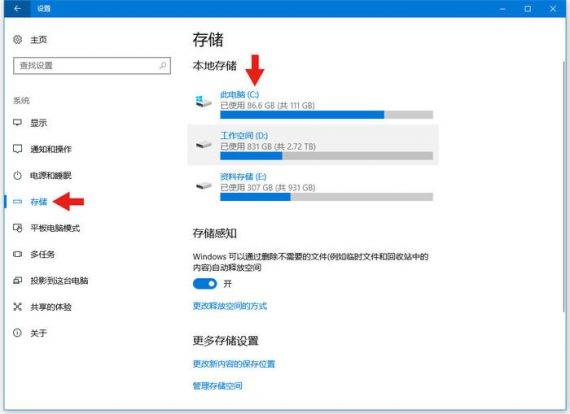This screenshot has width=570, height=414.
Task: Open 多任务 settings
Action: point(43,254)
